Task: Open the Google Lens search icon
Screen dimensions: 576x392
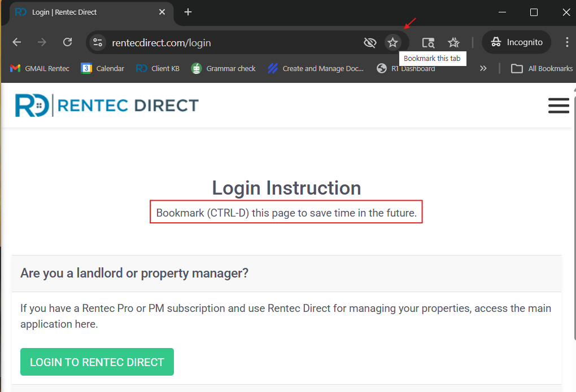Action: [428, 42]
